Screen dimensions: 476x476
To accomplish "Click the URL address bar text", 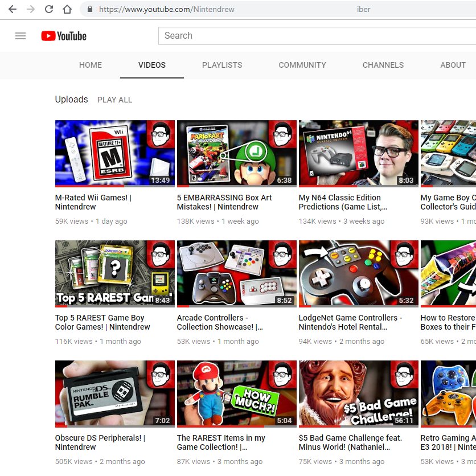I will coord(167,10).
